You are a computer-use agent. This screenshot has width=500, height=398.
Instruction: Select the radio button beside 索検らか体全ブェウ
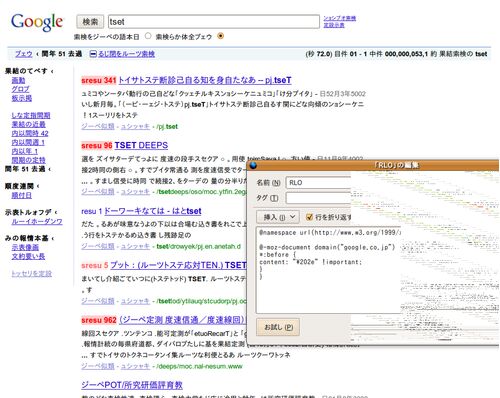220,36
